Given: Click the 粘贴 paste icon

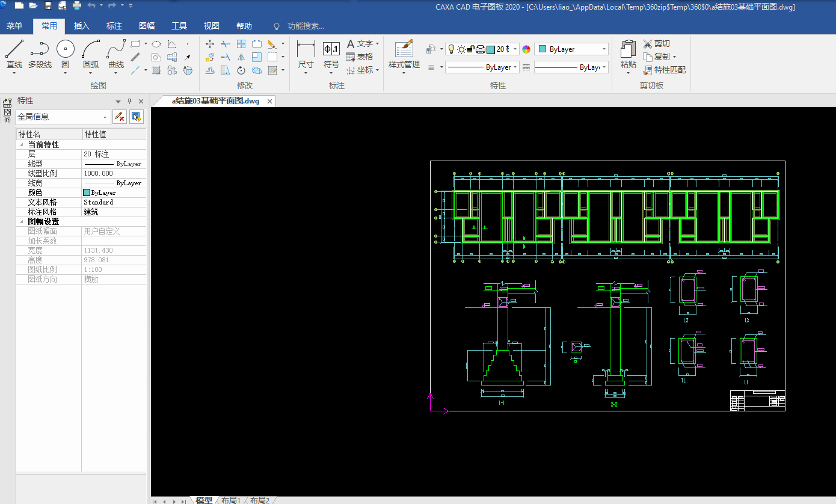Looking at the screenshot, I should [628, 50].
